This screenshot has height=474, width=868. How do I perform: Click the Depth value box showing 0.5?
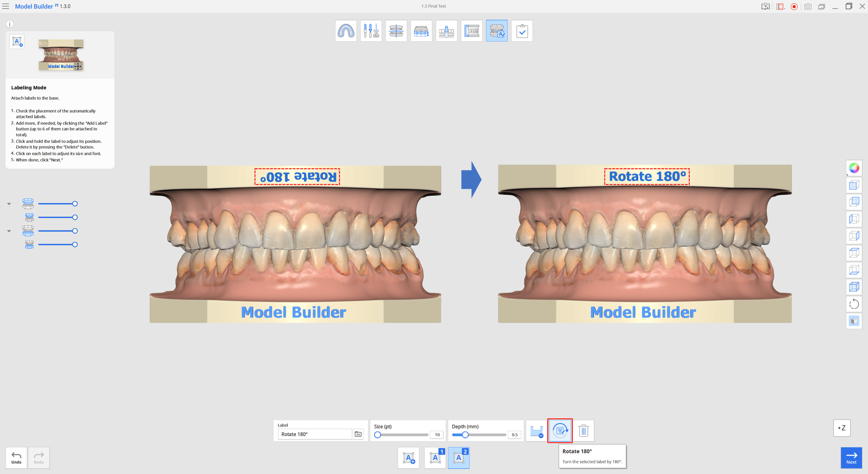pyautogui.click(x=514, y=435)
